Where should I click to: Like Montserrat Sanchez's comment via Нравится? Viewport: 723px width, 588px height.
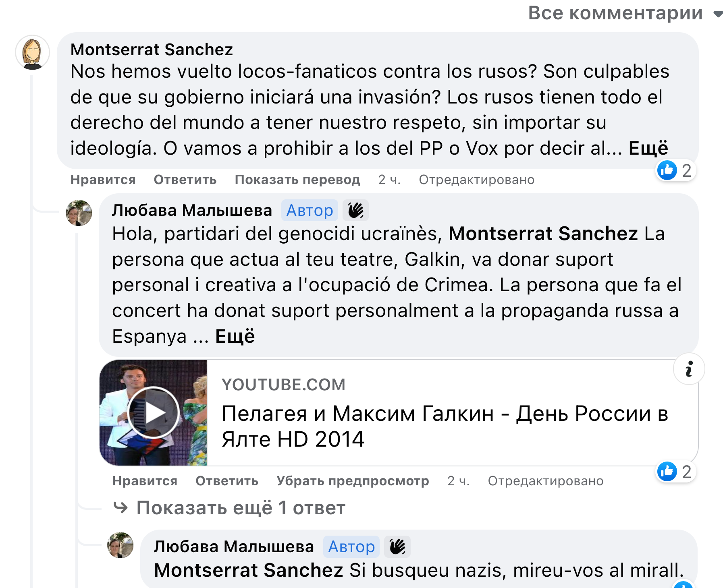pyautogui.click(x=103, y=180)
